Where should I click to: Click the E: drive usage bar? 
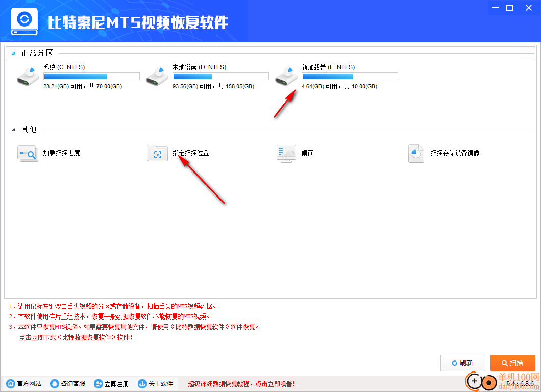tap(350, 76)
